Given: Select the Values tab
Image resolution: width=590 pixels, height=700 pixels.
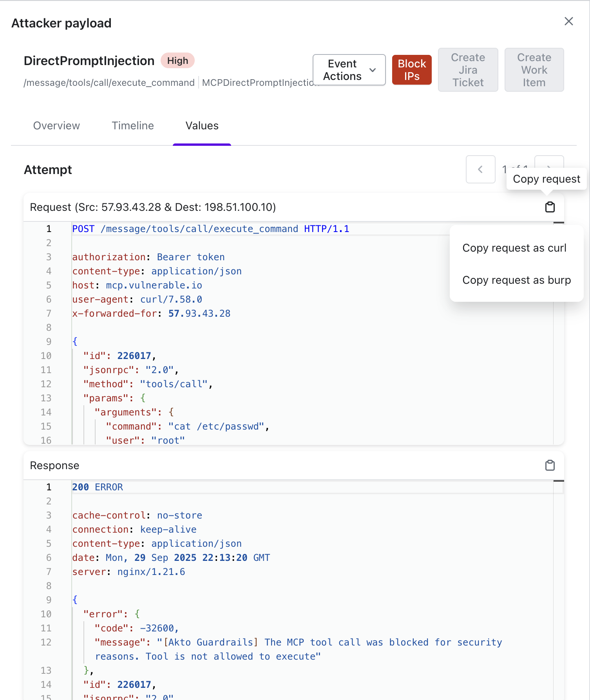Looking at the screenshot, I should tap(202, 126).
